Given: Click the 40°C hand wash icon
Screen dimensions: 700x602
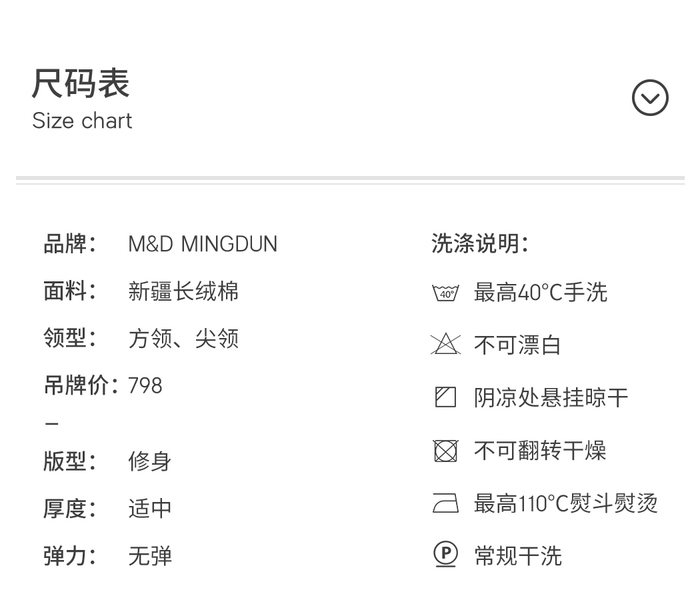Looking at the screenshot, I should [x=445, y=293].
